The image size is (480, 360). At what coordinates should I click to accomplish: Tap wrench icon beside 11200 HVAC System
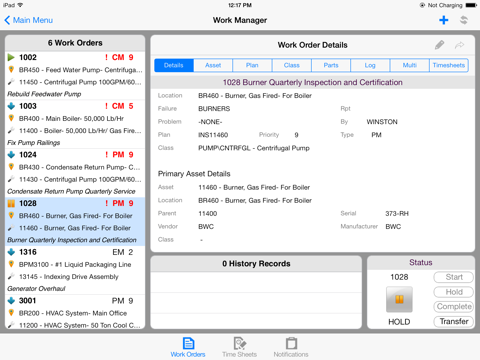pos(11,325)
